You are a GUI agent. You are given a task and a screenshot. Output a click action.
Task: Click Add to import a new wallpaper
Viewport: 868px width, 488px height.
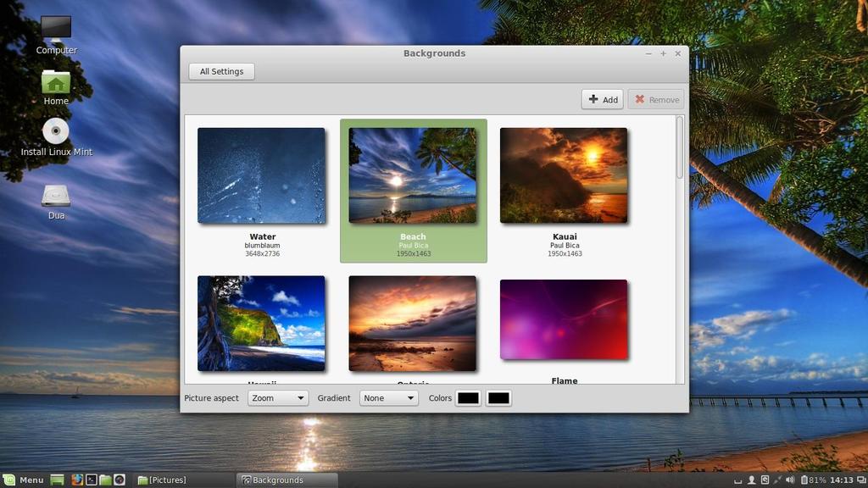point(602,99)
